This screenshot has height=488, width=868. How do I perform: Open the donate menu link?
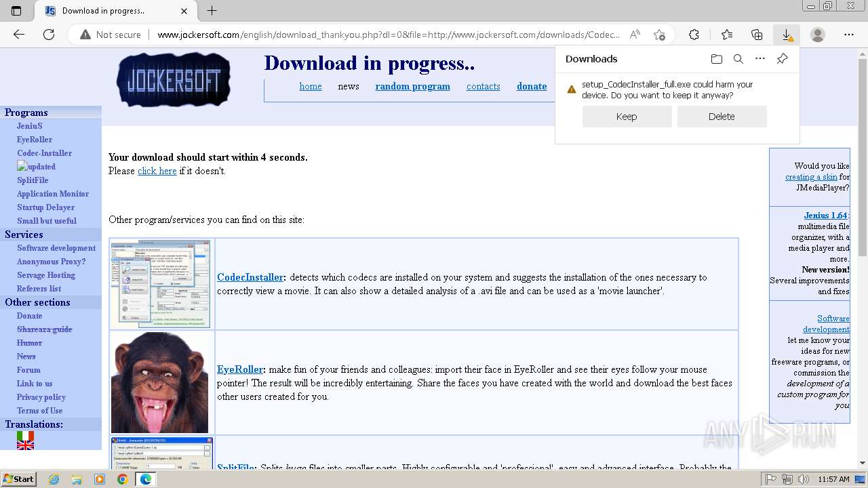(532, 86)
